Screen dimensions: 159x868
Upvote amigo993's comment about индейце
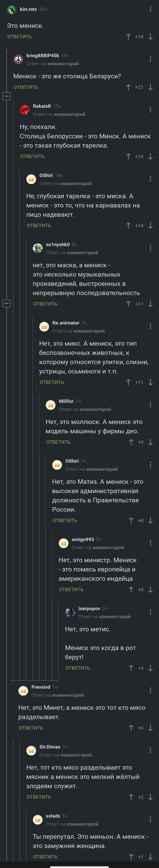coord(131,589)
